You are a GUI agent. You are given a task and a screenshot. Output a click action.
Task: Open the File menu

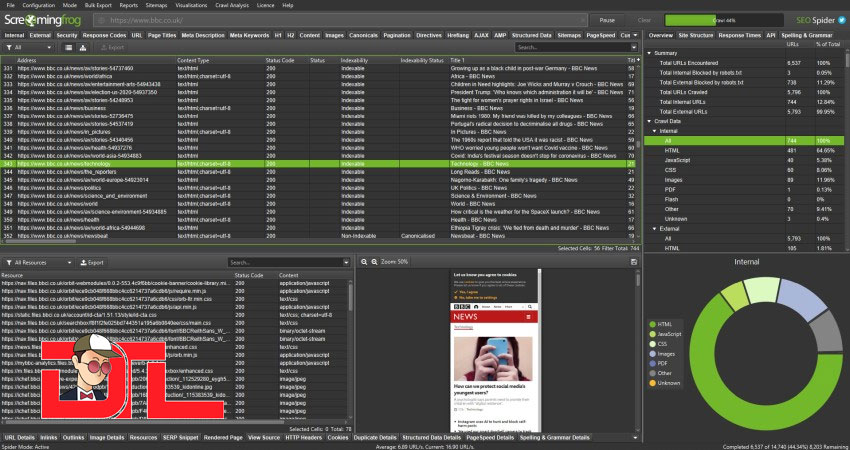tap(10, 5)
